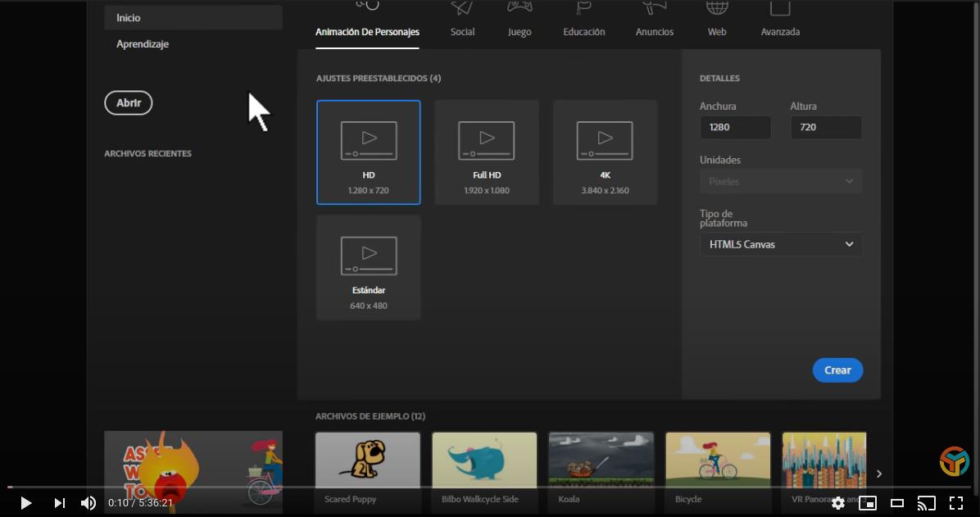Select the HD 1.280 x 720 preset
The width and height of the screenshot is (980, 517).
[369, 152]
